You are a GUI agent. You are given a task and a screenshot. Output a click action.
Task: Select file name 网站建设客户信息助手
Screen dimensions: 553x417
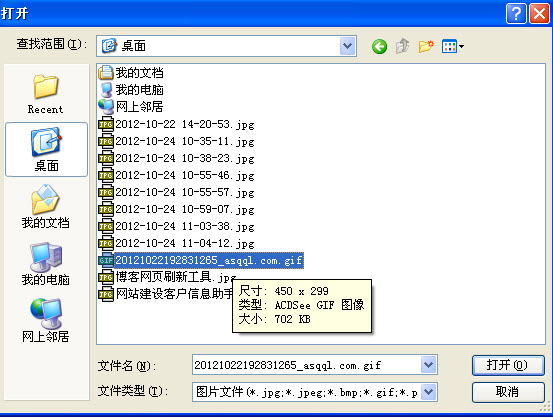[x=174, y=294]
